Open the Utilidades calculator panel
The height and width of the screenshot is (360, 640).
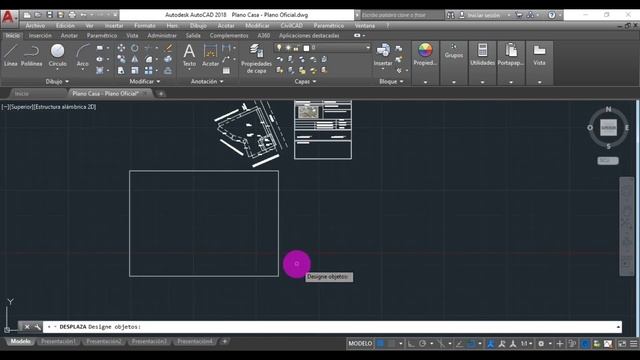[482, 54]
